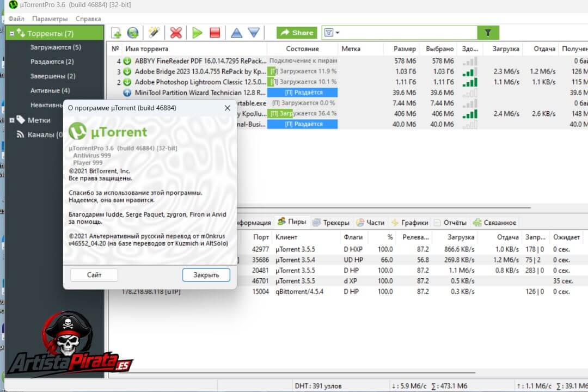Click the Adobe Bridge 11.9 % progress bar
Image resolution: width=588 pixels, height=392 pixels.
point(302,71)
